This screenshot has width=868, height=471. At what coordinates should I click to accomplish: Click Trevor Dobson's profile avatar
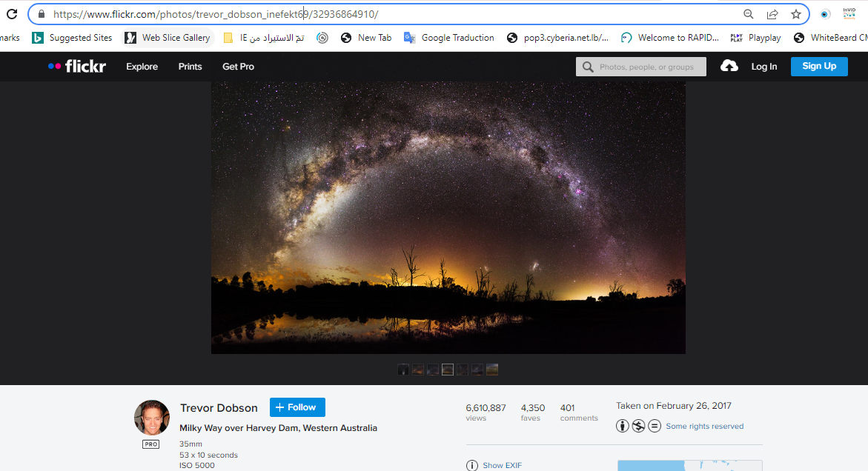coord(151,418)
